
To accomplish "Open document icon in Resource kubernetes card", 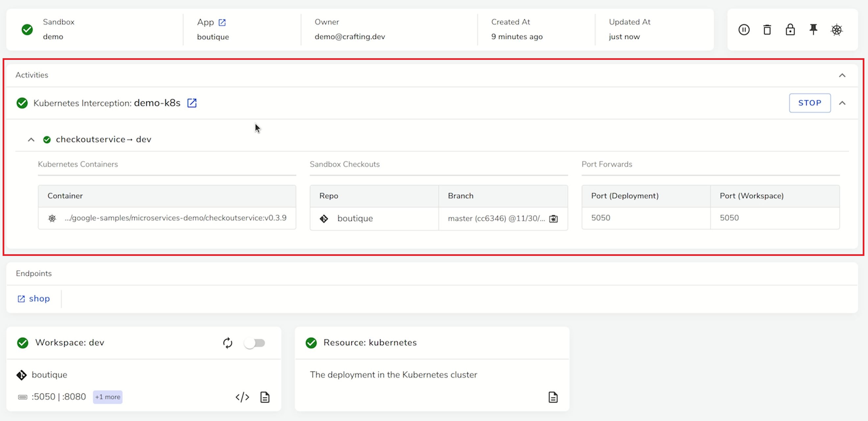I will [x=553, y=397].
